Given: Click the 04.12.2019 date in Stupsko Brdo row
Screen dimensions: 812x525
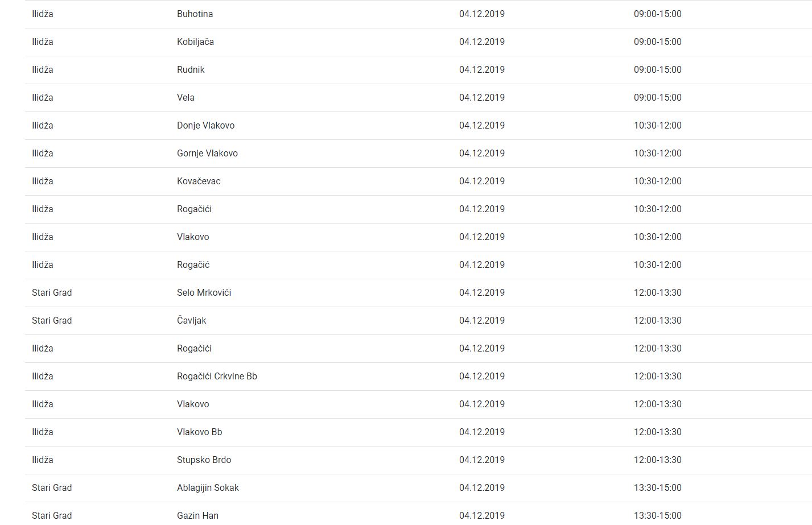Looking at the screenshot, I should 481,460.
